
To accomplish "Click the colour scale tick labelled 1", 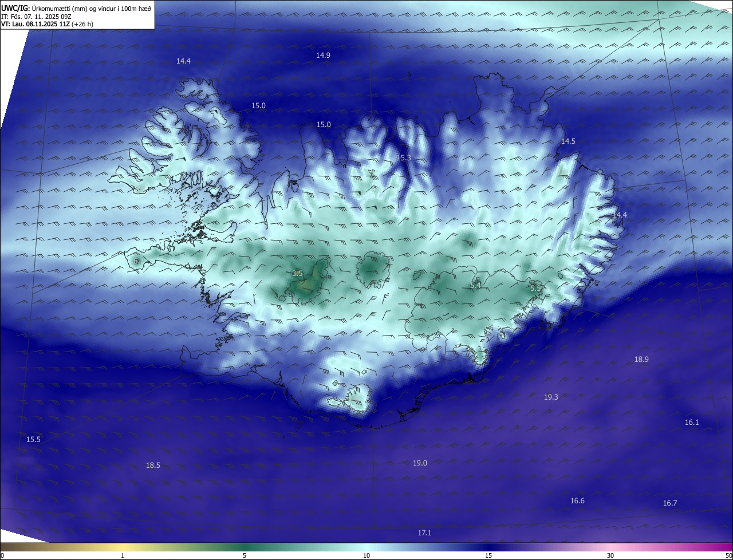I will (x=123, y=555).
